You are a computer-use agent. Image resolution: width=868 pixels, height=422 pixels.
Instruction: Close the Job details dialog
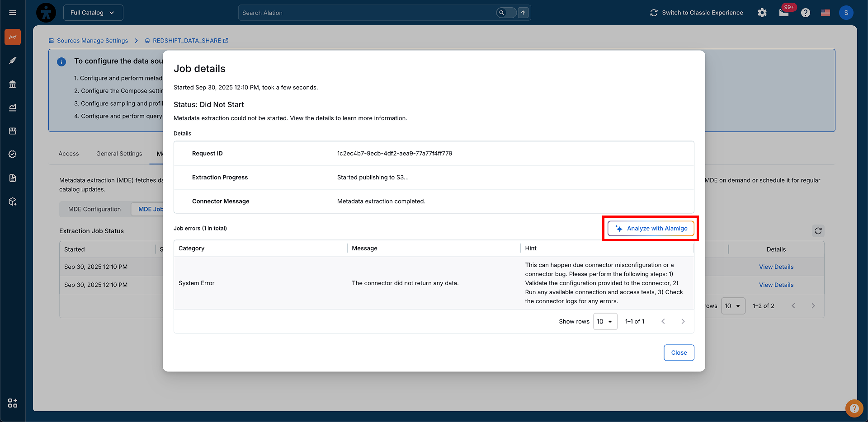[679, 353]
